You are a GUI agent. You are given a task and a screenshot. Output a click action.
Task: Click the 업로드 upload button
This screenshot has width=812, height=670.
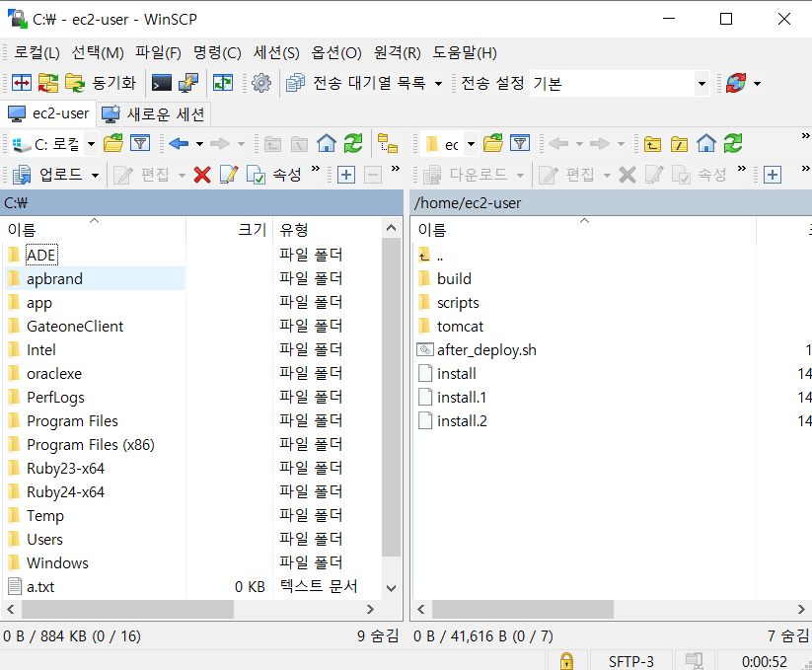47,175
